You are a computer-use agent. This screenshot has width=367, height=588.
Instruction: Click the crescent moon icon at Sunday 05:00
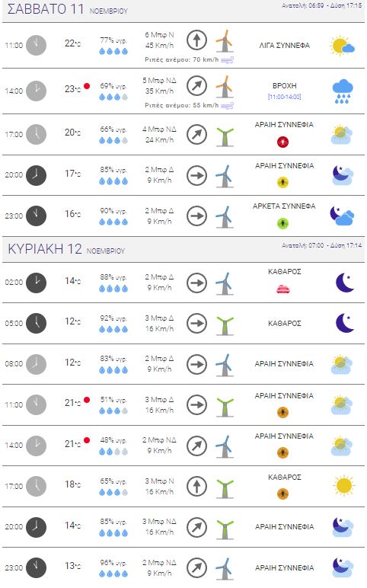click(x=345, y=323)
